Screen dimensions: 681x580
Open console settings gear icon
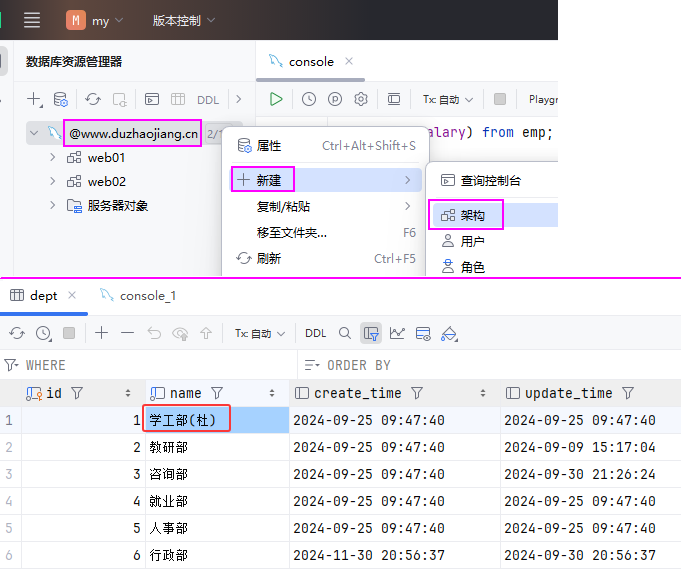361,99
